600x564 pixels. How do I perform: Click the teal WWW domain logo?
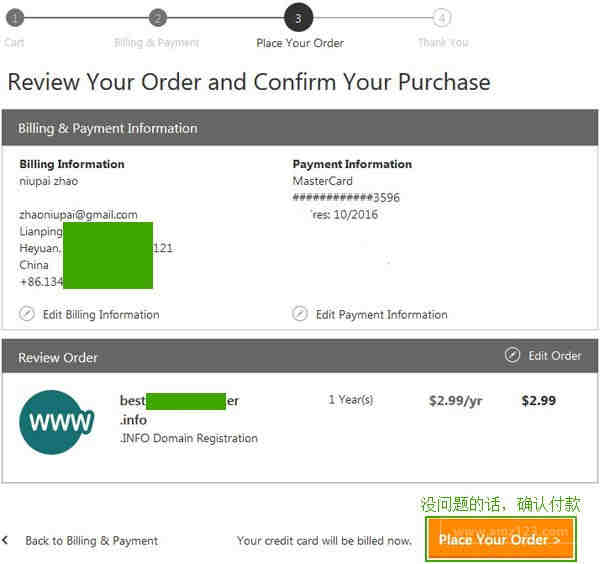(56, 422)
